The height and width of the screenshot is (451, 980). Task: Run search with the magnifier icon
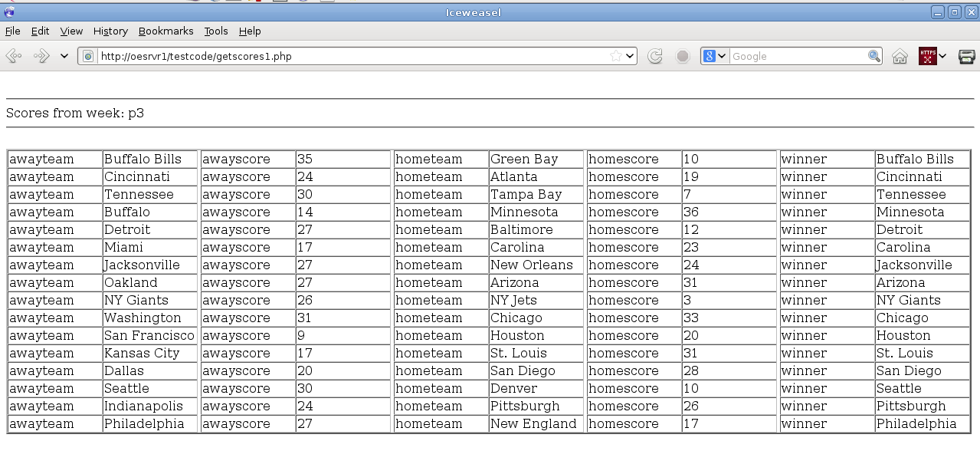point(874,56)
